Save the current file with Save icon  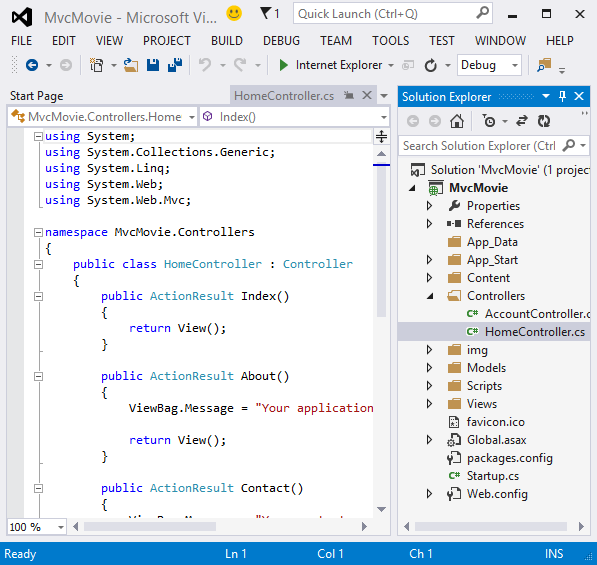[153, 65]
